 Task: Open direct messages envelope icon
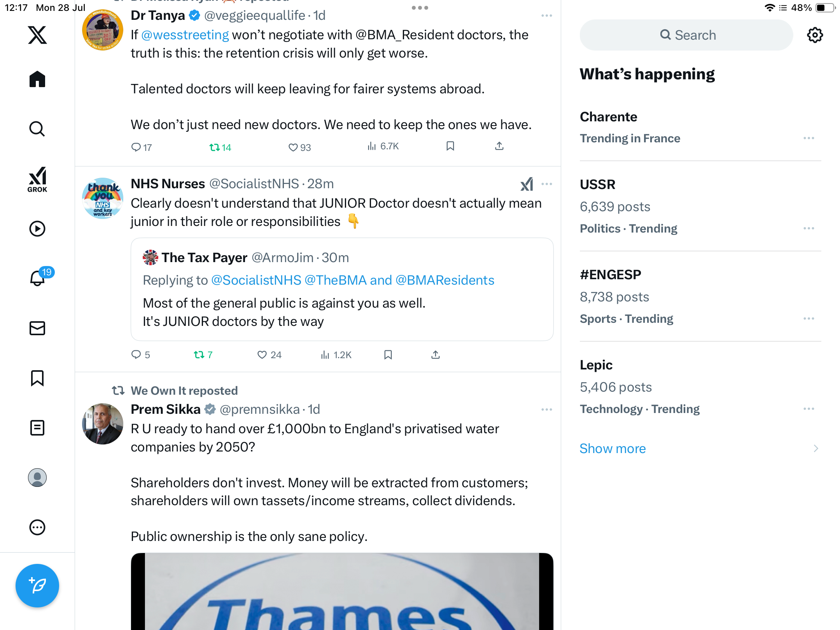point(37,328)
